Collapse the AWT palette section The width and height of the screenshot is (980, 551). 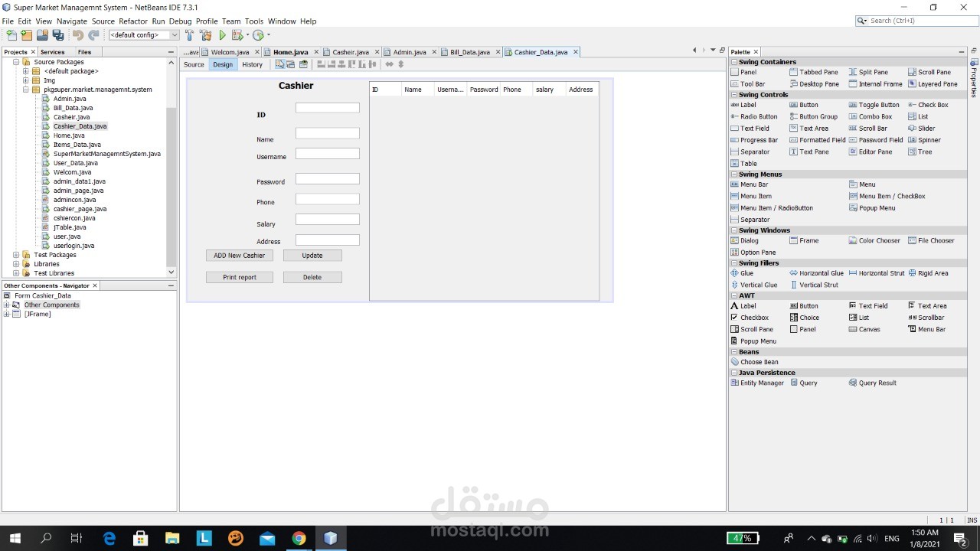click(x=734, y=295)
